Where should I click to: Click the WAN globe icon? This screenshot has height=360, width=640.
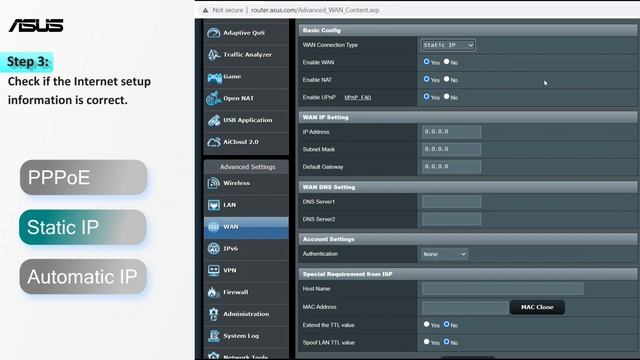[x=213, y=227]
